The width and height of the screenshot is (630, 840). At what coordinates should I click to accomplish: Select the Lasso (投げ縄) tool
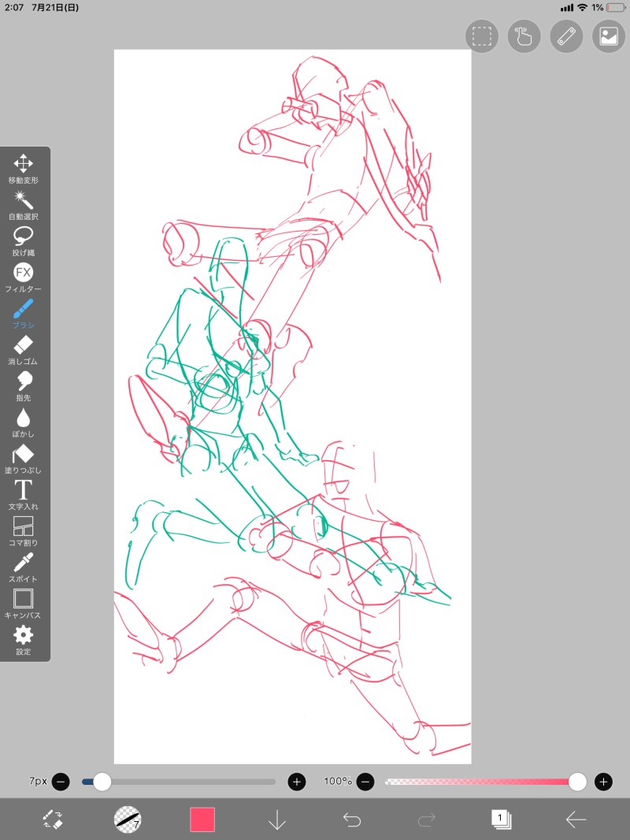coord(23,241)
